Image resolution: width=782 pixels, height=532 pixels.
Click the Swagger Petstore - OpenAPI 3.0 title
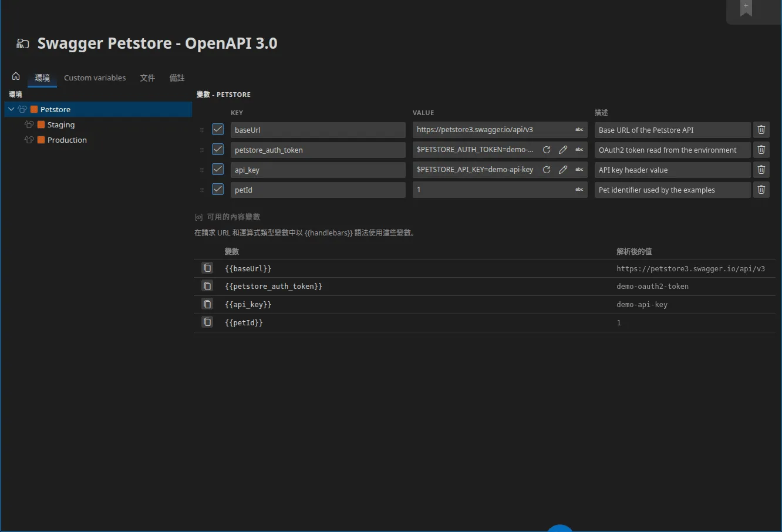(157, 43)
